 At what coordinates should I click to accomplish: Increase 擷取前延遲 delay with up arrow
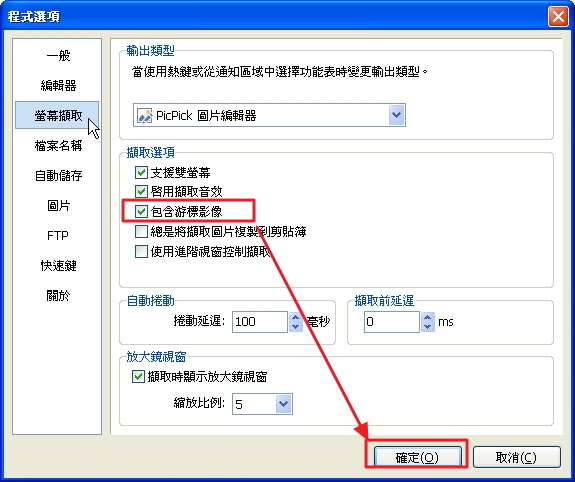tap(428, 317)
